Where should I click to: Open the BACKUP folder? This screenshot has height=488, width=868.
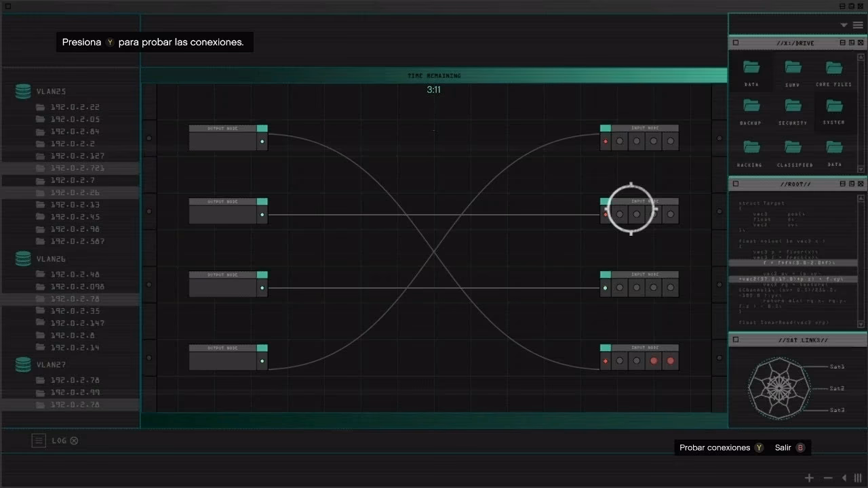tap(751, 112)
